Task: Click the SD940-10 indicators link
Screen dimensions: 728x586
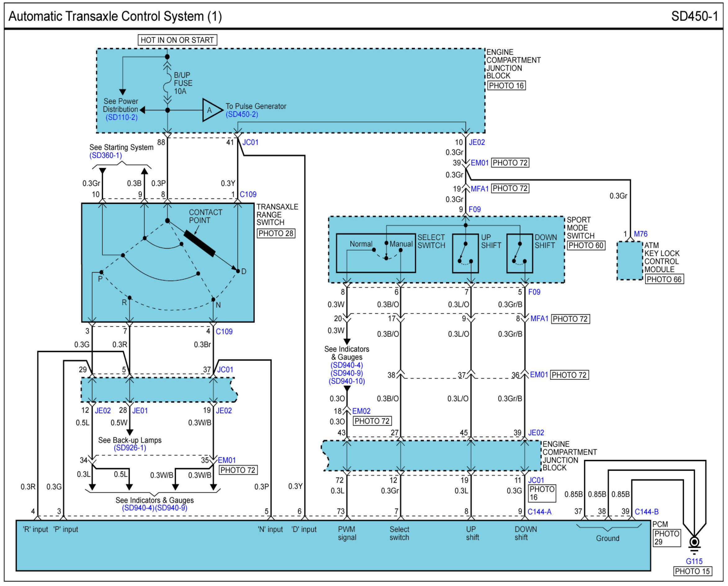Action: [347, 381]
